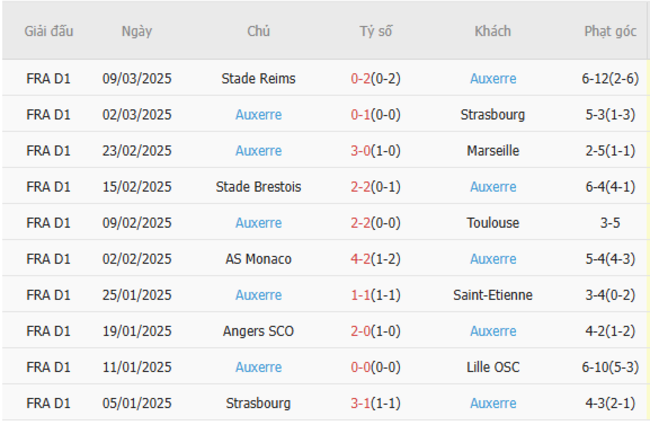
Task: Click Auxerre link in 09/03/2025 match row
Action: click(x=493, y=79)
